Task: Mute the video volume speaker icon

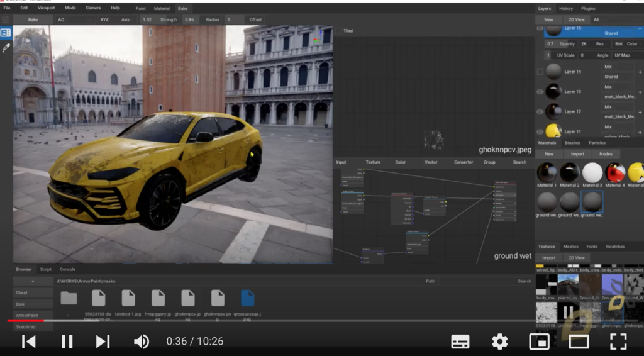Action: click(x=142, y=341)
